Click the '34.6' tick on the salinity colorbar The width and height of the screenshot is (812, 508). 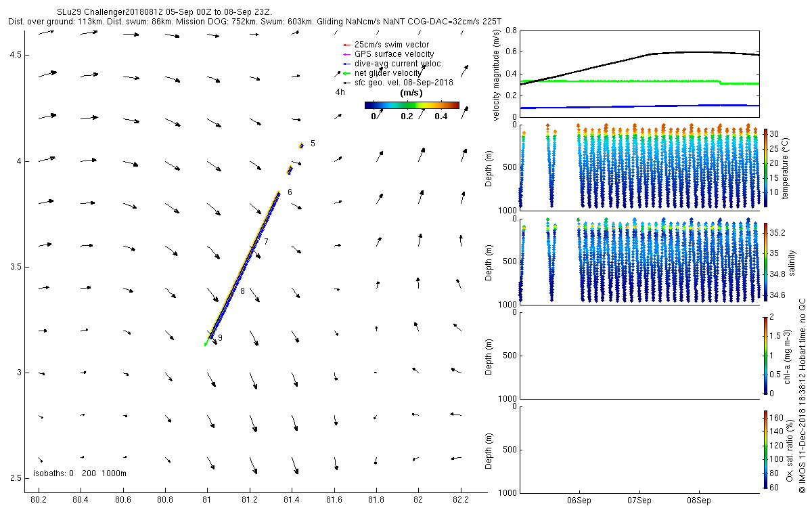click(777, 295)
